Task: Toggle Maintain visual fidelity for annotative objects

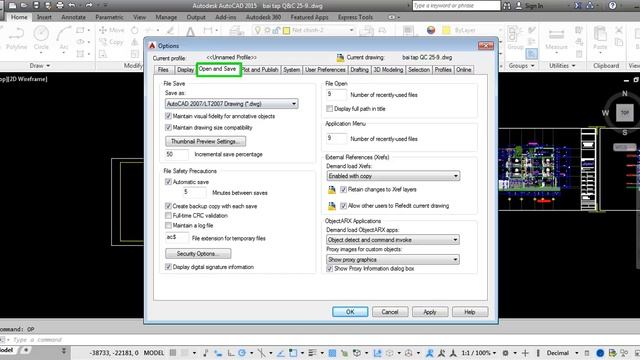Action: coord(168,116)
